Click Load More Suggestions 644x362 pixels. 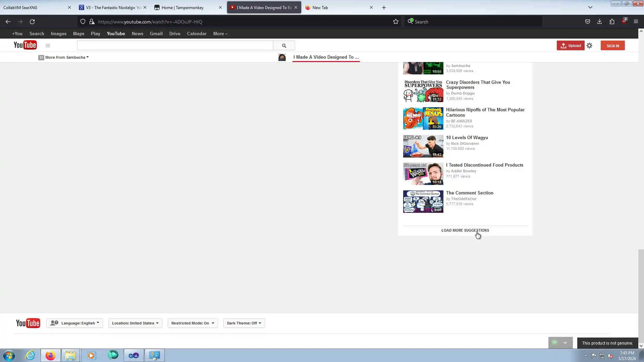pos(465,230)
